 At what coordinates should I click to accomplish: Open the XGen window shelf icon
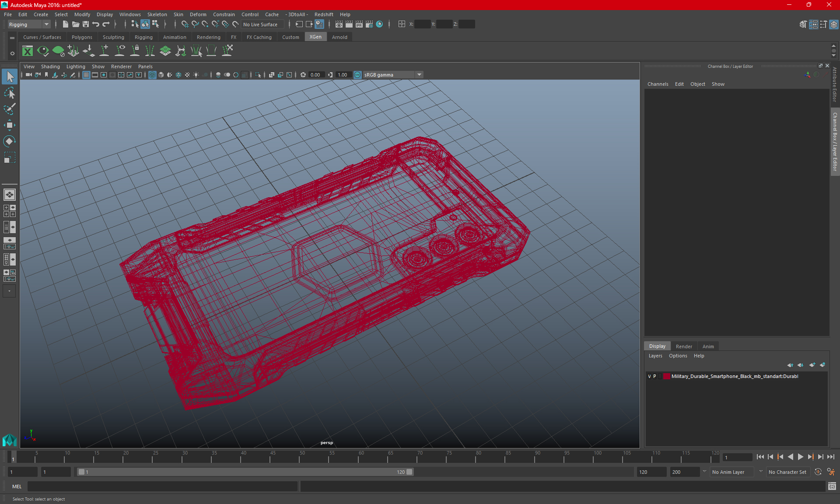(28, 51)
